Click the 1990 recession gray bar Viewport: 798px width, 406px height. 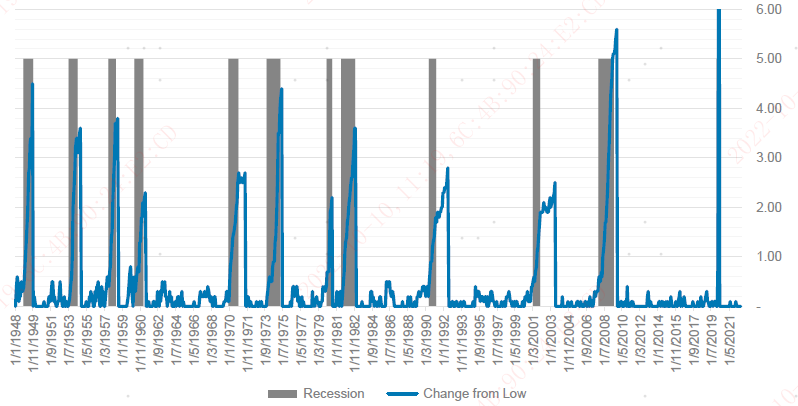point(432,150)
